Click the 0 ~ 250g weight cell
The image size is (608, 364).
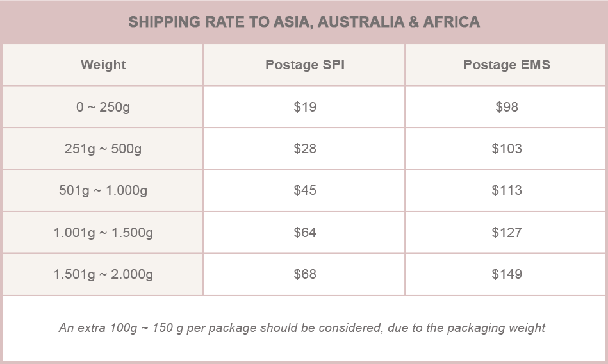point(103,107)
